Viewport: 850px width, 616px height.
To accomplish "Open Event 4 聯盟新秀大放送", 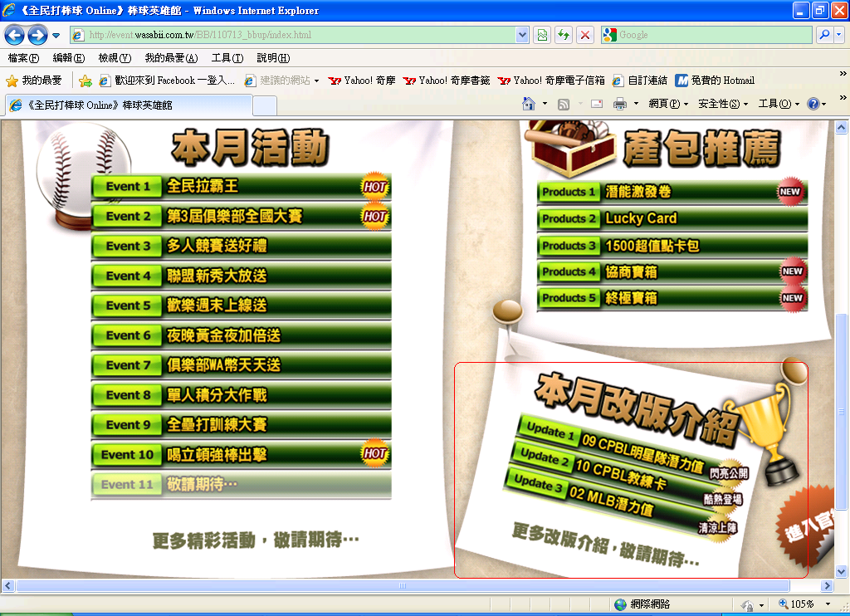I will [x=242, y=276].
